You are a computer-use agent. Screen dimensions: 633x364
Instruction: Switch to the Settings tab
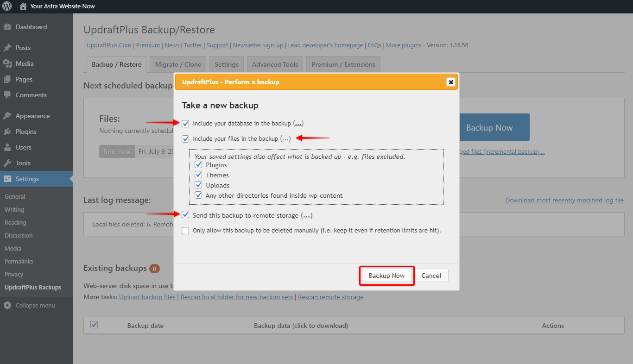pyautogui.click(x=227, y=64)
